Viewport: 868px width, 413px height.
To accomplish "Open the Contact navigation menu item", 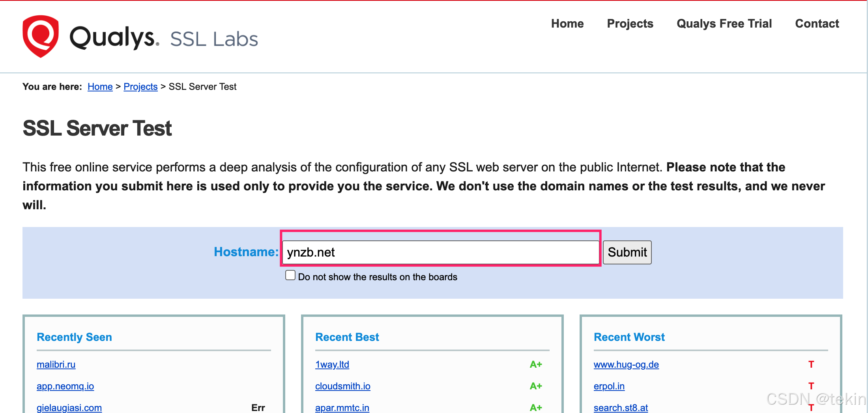I will (817, 24).
